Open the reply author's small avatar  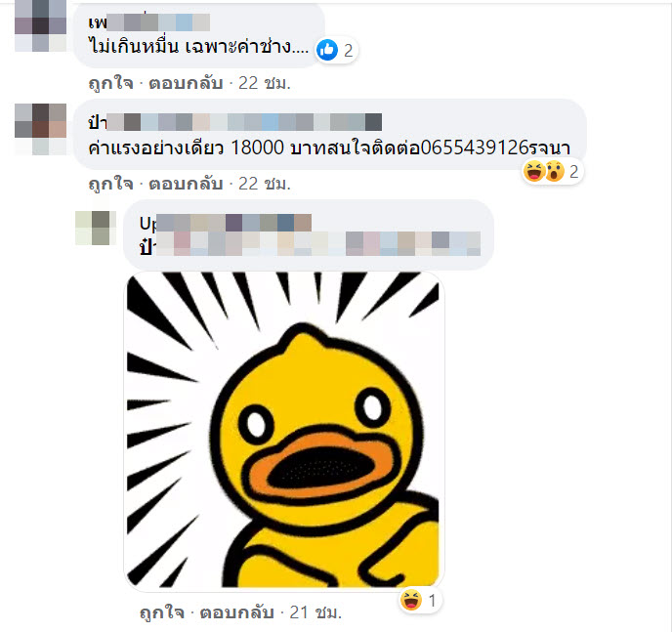[x=96, y=228]
